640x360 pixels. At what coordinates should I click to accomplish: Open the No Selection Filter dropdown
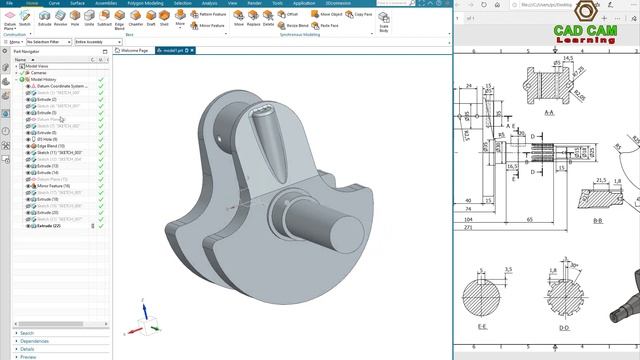tap(49, 42)
